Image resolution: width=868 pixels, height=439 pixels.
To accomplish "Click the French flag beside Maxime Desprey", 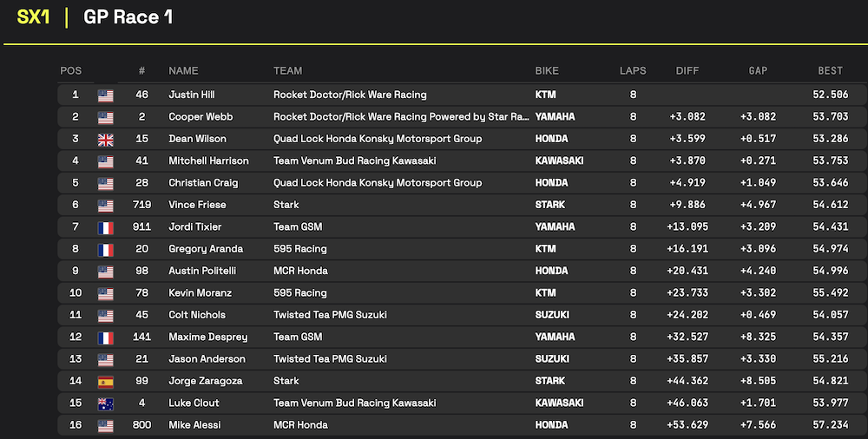I will coord(105,338).
